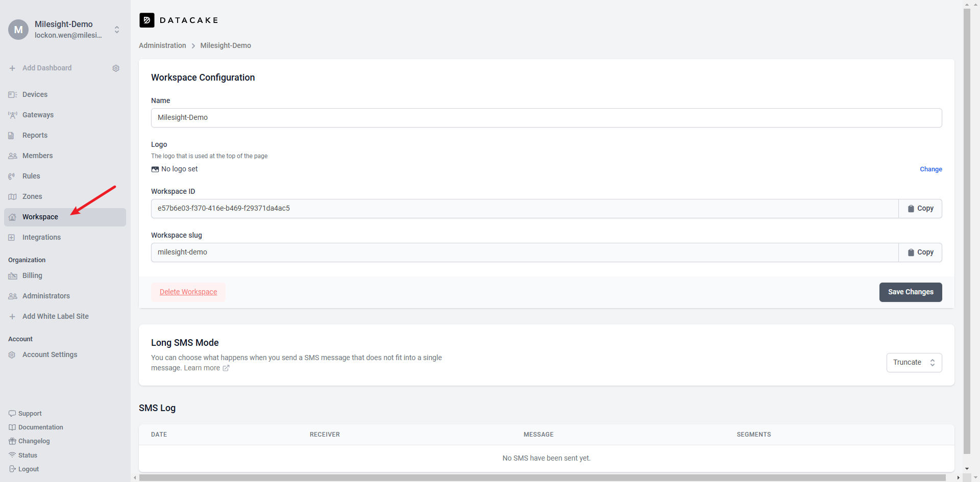Click the external link icon after Learn more
This screenshot has height=482, width=980.
[x=226, y=368]
